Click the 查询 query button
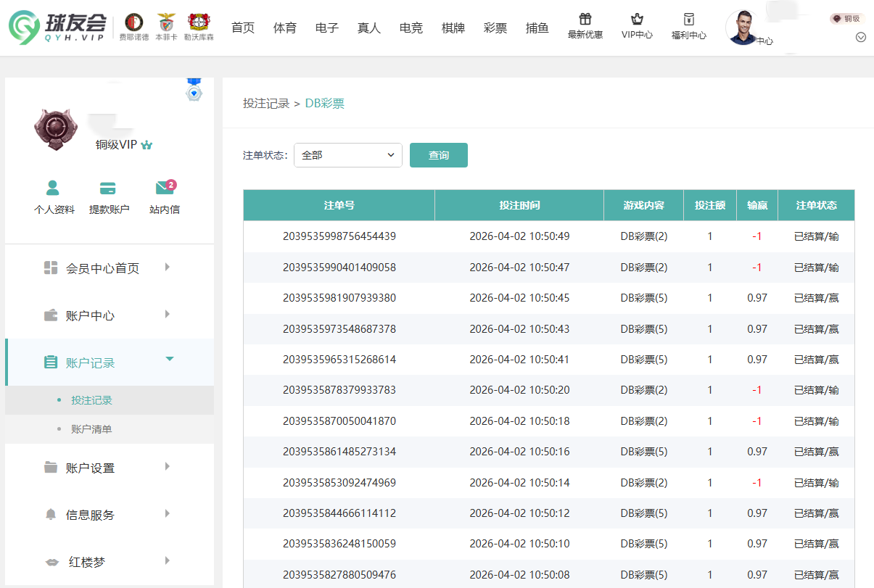The image size is (874, 588). point(438,154)
